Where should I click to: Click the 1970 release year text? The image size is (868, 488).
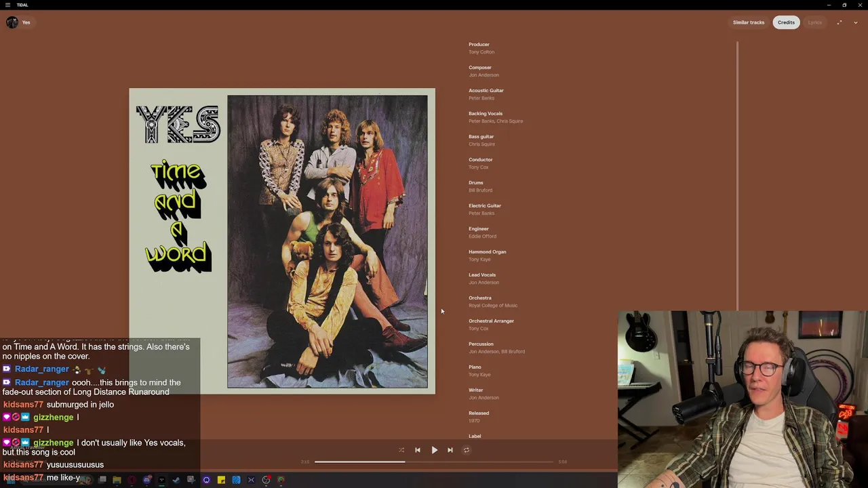[x=474, y=421]
